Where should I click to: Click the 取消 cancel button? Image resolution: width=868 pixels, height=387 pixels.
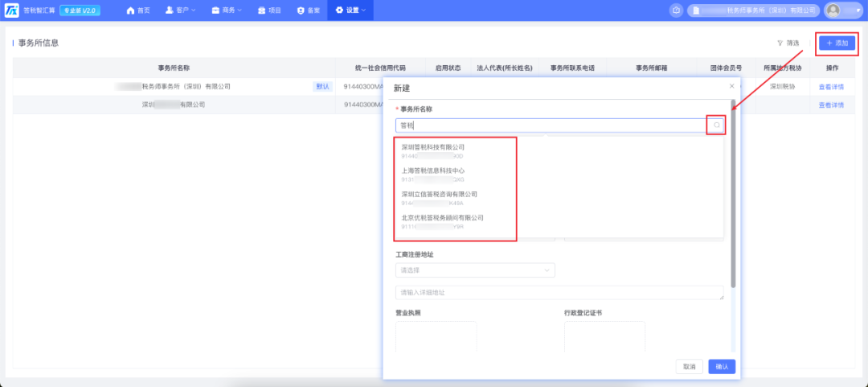click(x=690, y=367)
